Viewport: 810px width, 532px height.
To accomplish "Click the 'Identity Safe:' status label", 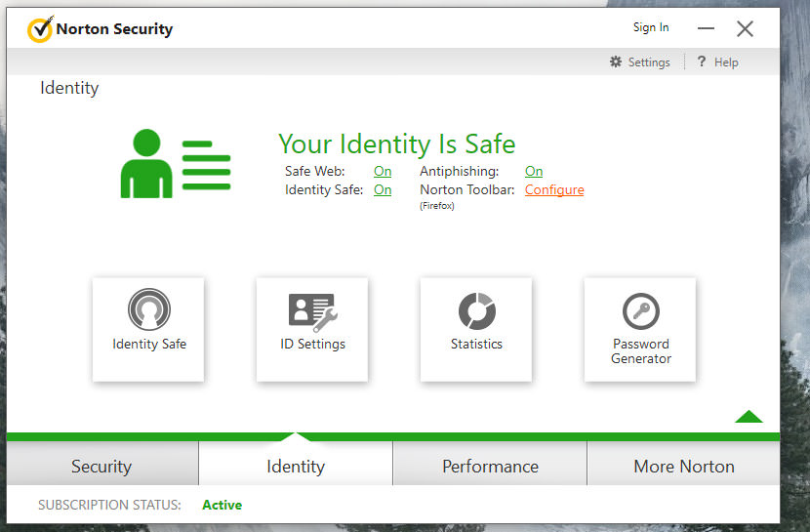I will [324, 189].
